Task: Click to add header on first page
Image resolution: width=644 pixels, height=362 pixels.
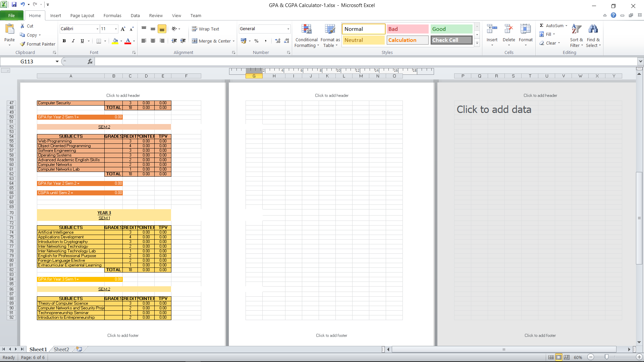Action: point(123,96)
